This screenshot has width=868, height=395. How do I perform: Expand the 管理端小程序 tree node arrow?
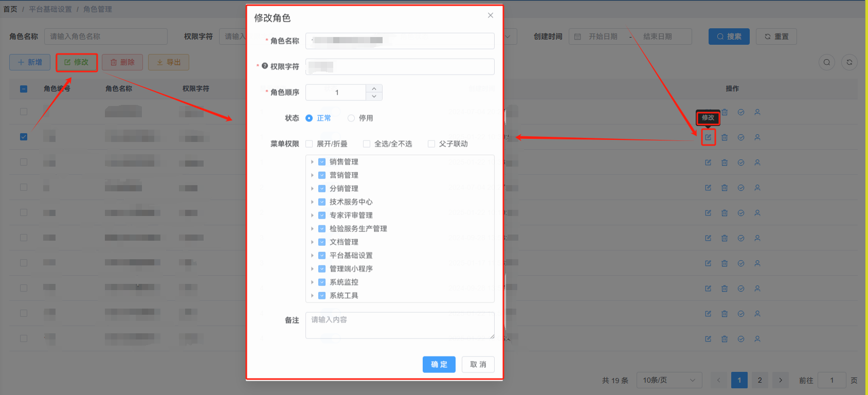click(312, 269)
